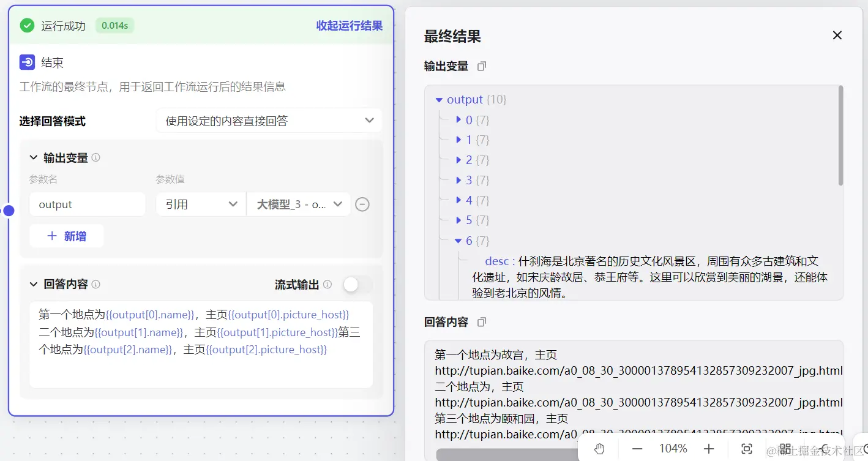Zoom in the canvas with plus
The image size is (868, 461).
(709, 449)
